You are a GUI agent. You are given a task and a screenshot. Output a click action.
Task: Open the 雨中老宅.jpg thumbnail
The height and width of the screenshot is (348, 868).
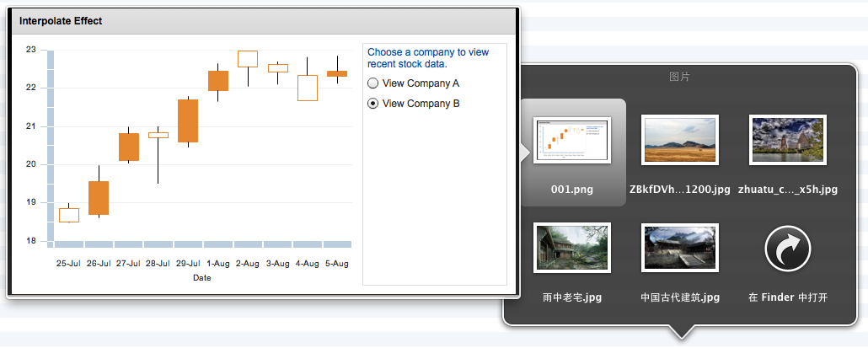572,248
